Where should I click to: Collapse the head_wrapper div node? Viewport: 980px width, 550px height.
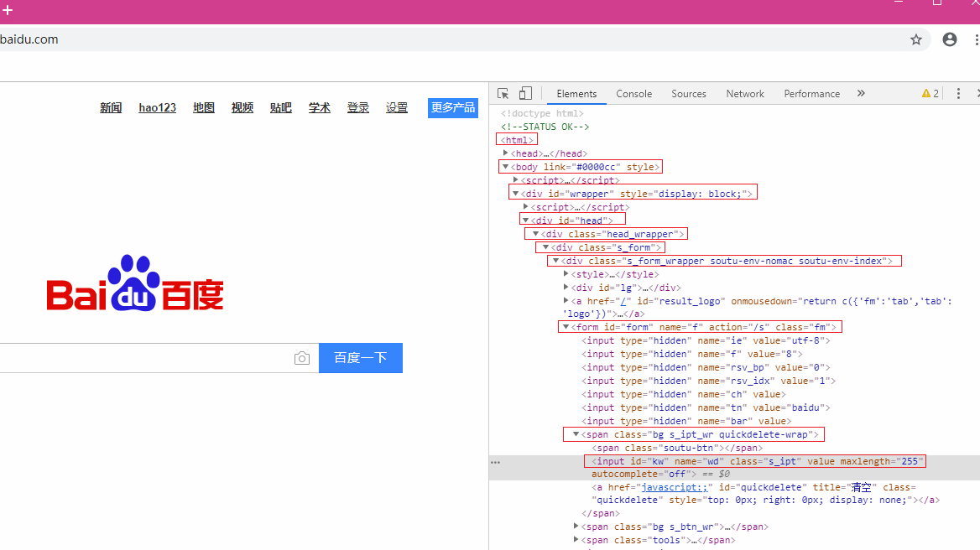(x=535, y=233)
